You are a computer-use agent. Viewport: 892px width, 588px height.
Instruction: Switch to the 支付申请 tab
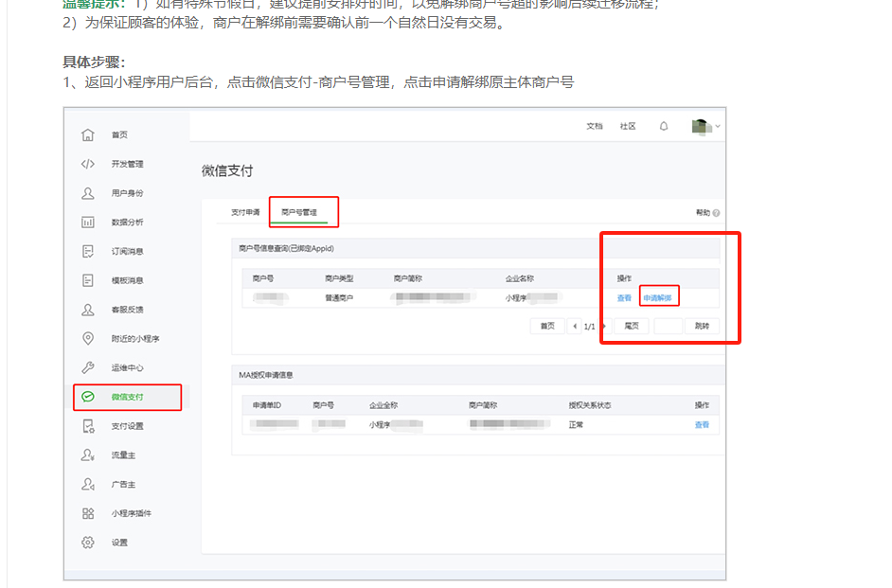245,212
